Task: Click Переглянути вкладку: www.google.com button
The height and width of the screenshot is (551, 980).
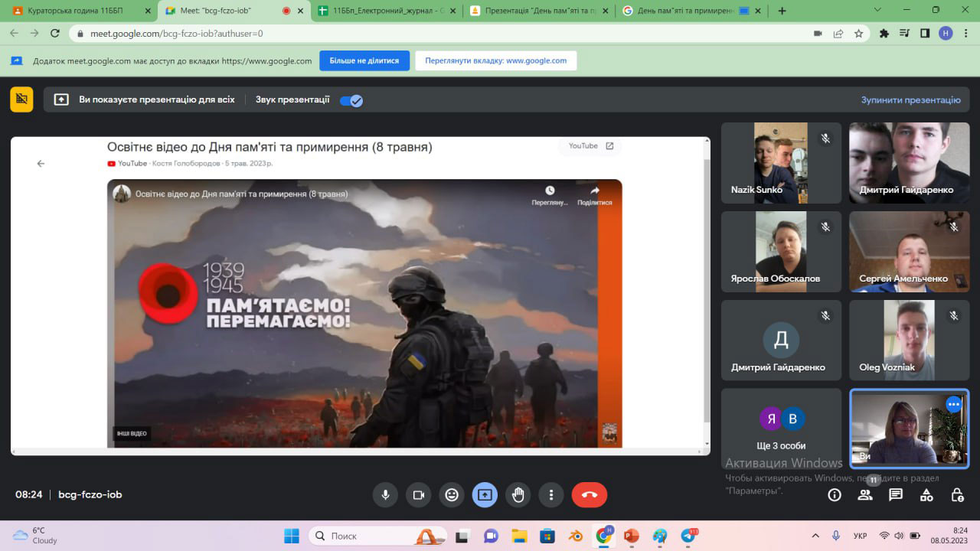Action: 496,60
